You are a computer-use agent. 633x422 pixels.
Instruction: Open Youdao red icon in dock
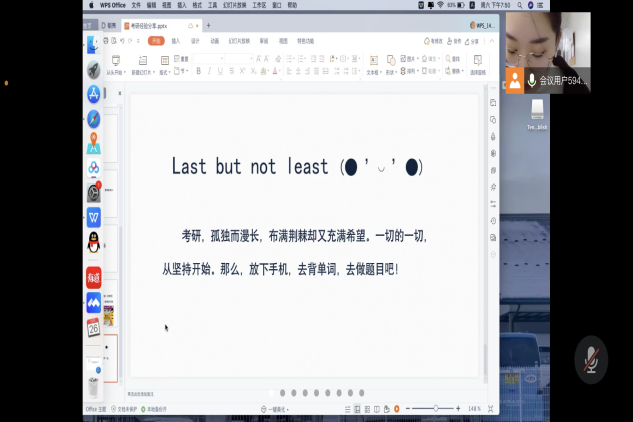[x=94, y=277]
